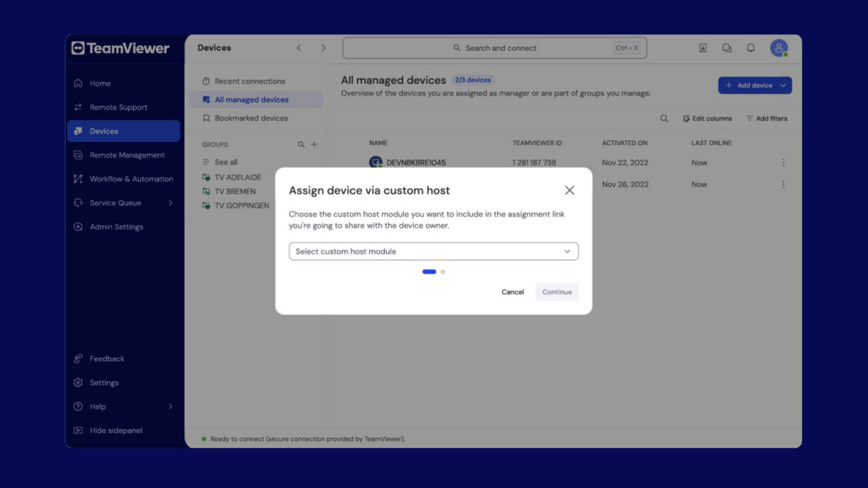Open the Add device dropdown arrow
This screenshot has width=868, height=488.
coord(784,85)
